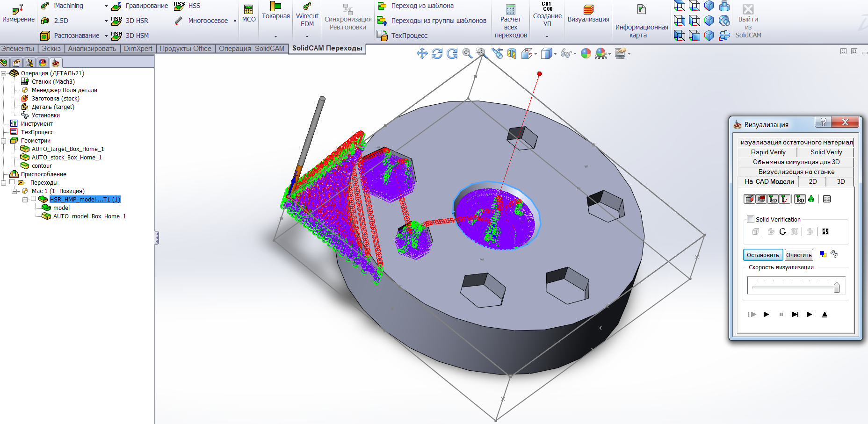Switch to Solid Verify simulation tab
The height and width of the screenshot is (424, 868).
click(x=826, y=152)
